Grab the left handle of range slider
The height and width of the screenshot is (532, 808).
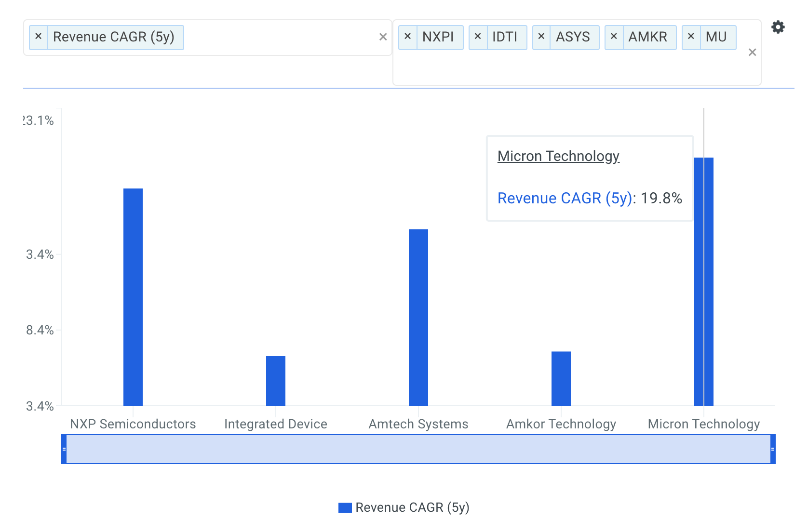[x=64, y=449]
